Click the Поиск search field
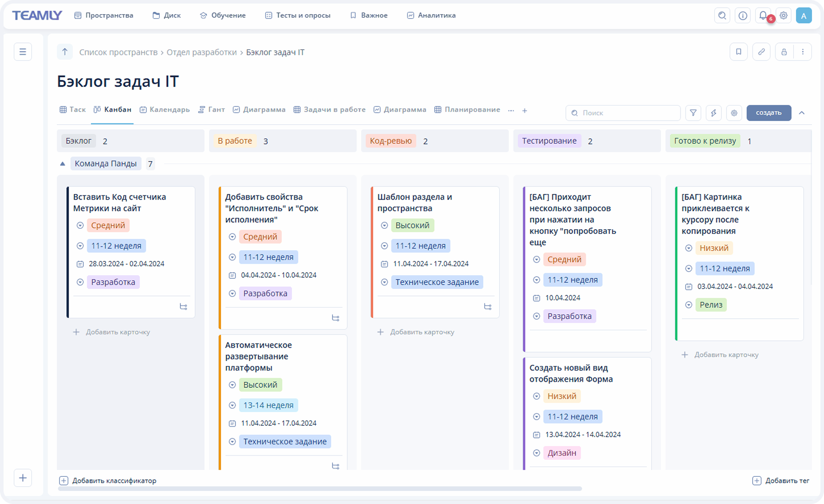Viewport: 824px width, 504px height. [x=626, y=113]
